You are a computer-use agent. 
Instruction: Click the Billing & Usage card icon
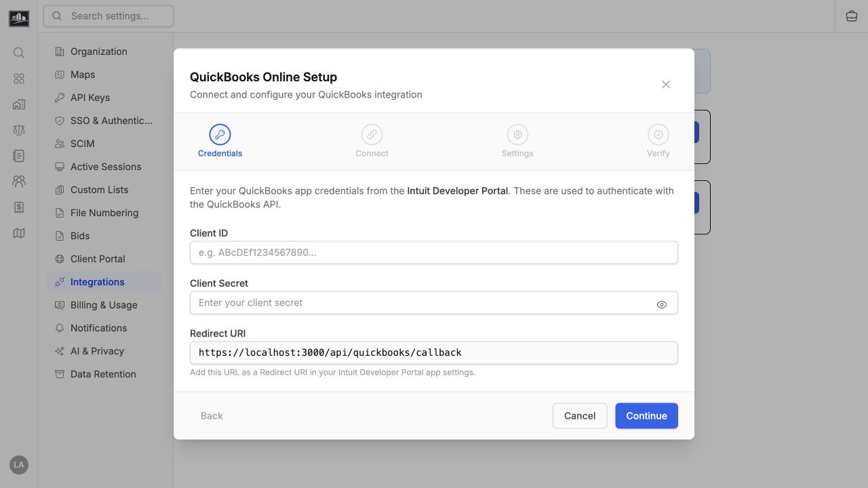point(60,305)
